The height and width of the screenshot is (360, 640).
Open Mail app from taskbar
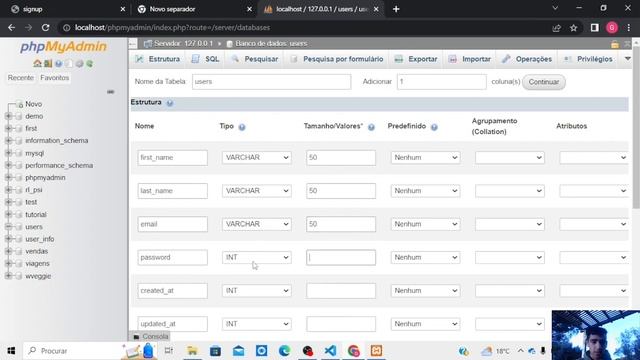[x=238, y=351]
